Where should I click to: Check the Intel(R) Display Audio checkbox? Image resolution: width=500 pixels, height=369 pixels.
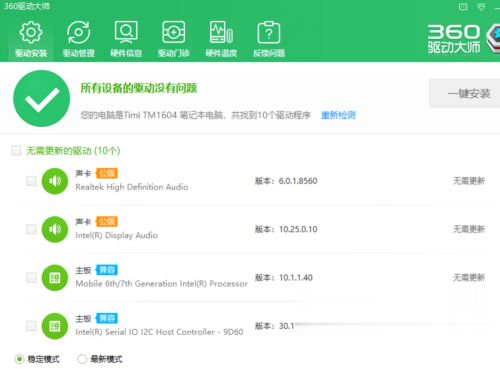[31, 229]
